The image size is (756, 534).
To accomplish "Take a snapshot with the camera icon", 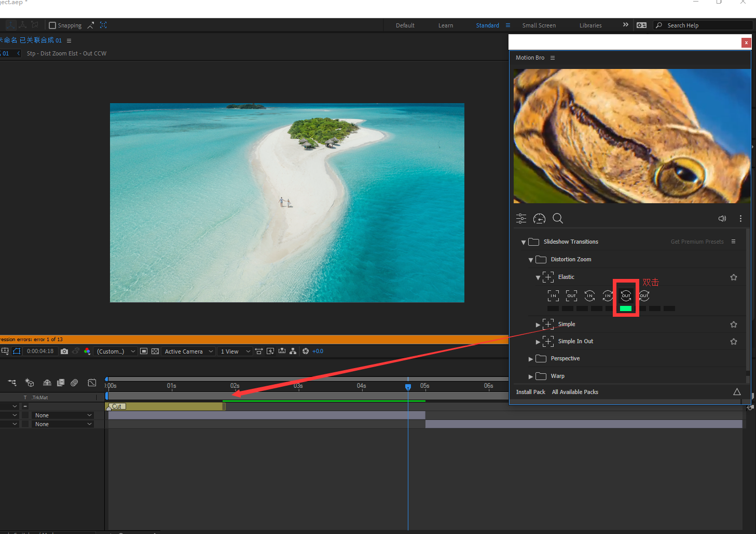I will pyautogui.click(x=64, y=352).
